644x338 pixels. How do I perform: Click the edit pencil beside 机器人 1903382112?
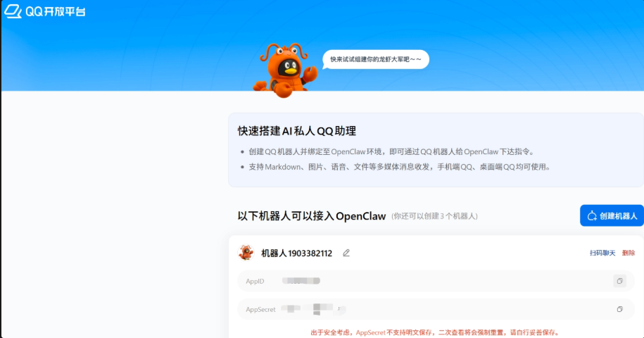point(346,253)
